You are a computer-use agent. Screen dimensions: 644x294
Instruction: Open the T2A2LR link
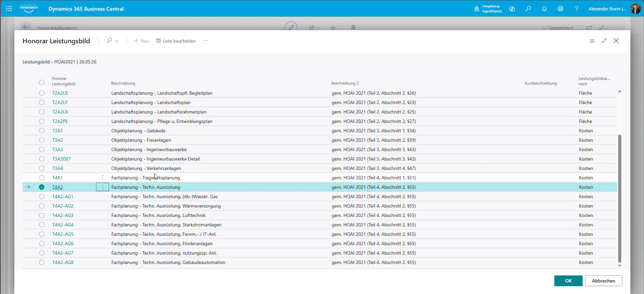pyautogui.click(x=60, y=112)
